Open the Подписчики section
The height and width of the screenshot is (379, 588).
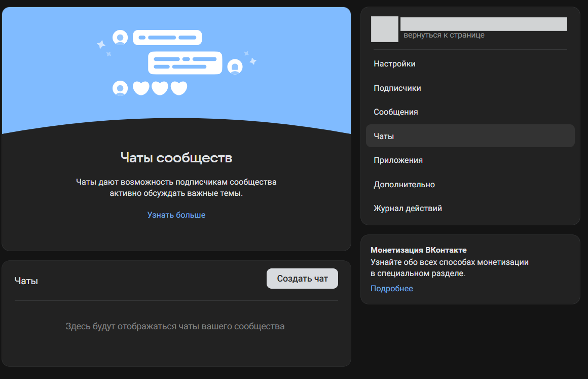(397, 88)
